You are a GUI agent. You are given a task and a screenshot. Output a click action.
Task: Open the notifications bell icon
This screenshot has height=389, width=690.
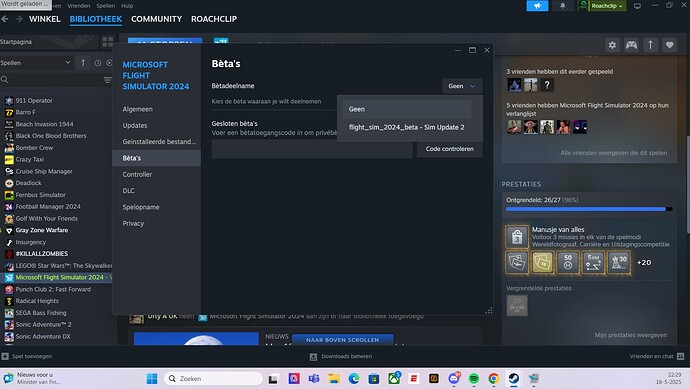click(x=562, y=6)
